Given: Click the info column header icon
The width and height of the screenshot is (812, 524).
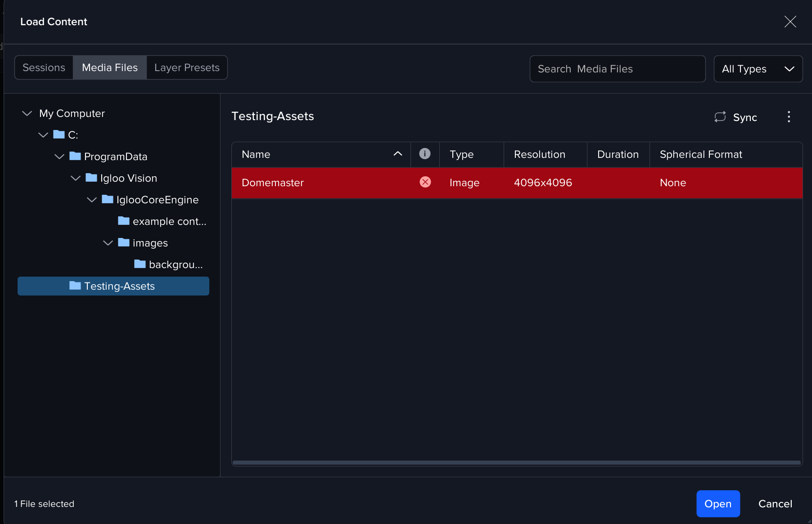Looking at the screenshot, I should pyautogui.click(x=424, y=154).
